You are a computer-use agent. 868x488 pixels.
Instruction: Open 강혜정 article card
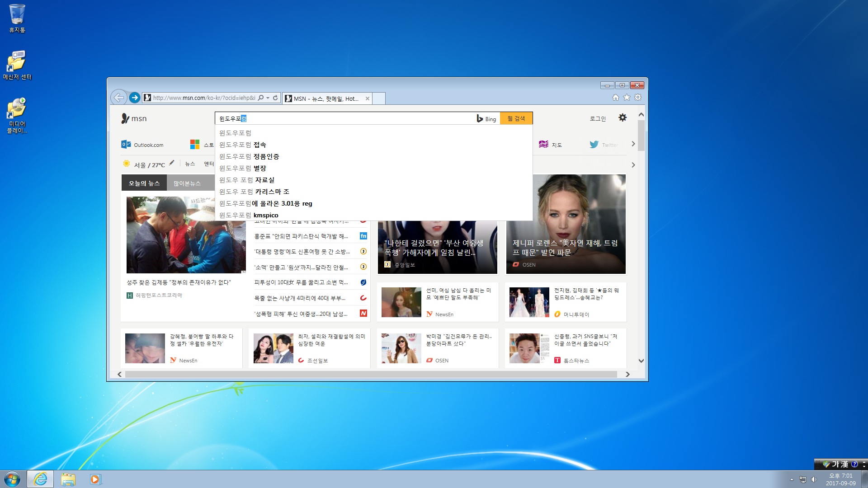tap(181, 348)
